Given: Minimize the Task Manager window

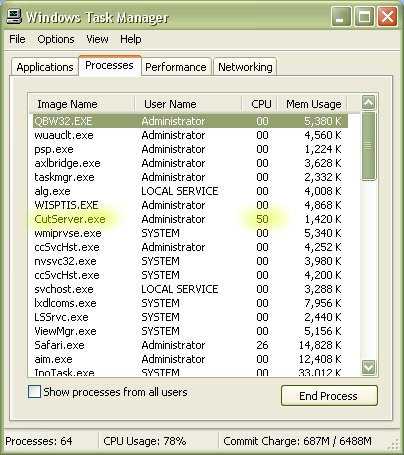Looking at the screenshot, I should pos(341,16).
